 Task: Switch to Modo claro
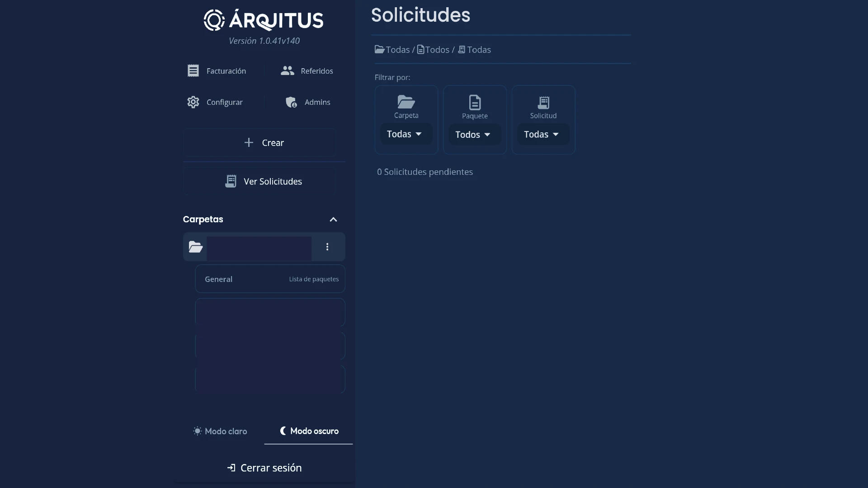coord(220,431)
